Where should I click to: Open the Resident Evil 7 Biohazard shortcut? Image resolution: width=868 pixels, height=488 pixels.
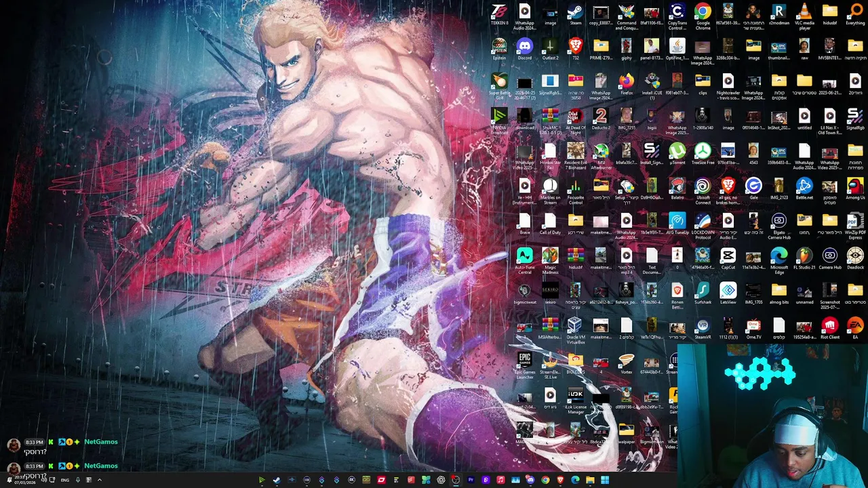coord(575,156)
